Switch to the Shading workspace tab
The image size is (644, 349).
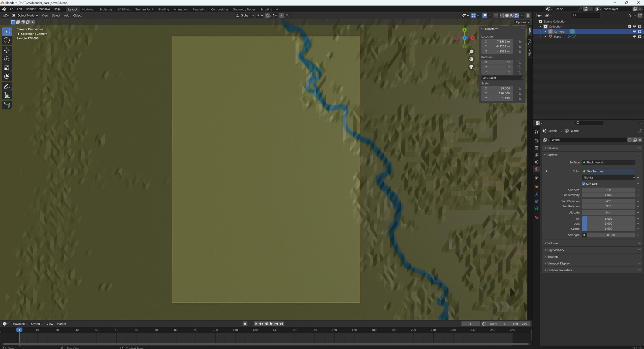pyautogui.click(x=163, y=9)
